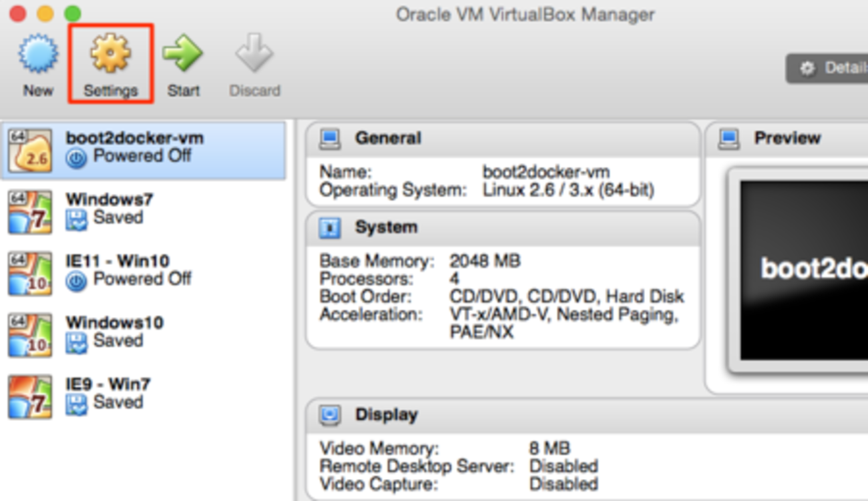Select boot2docker-vm in the VM list
The width and height of the screenshot is (868, 501).
pos(143,151)
